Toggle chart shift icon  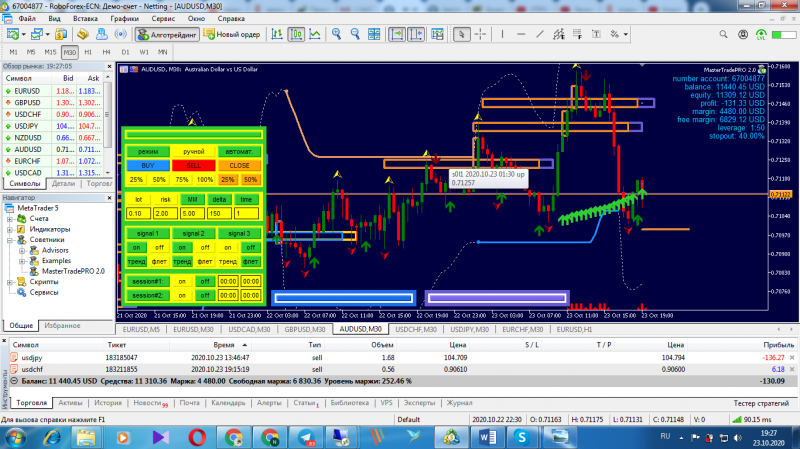point(416,34)
